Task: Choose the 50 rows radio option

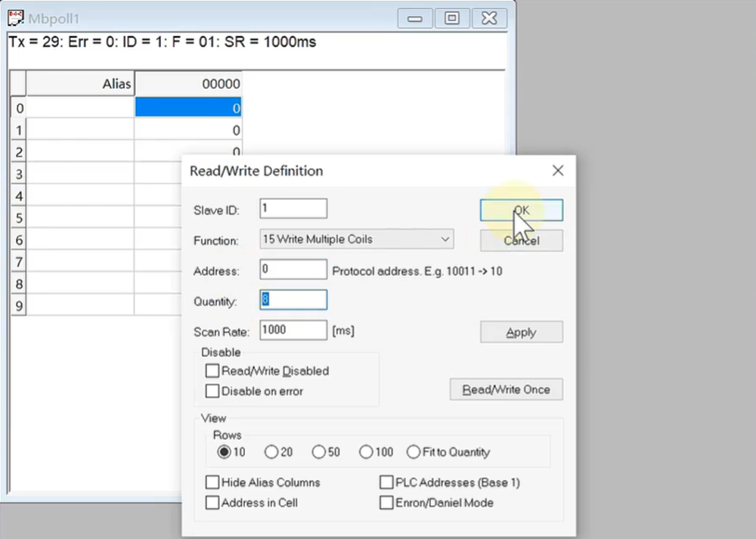Action: 319,452
